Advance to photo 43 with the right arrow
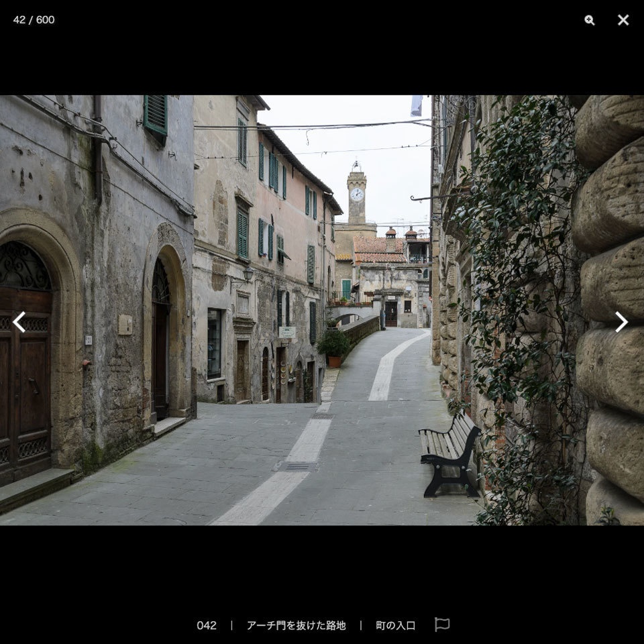 click(623, 322)
